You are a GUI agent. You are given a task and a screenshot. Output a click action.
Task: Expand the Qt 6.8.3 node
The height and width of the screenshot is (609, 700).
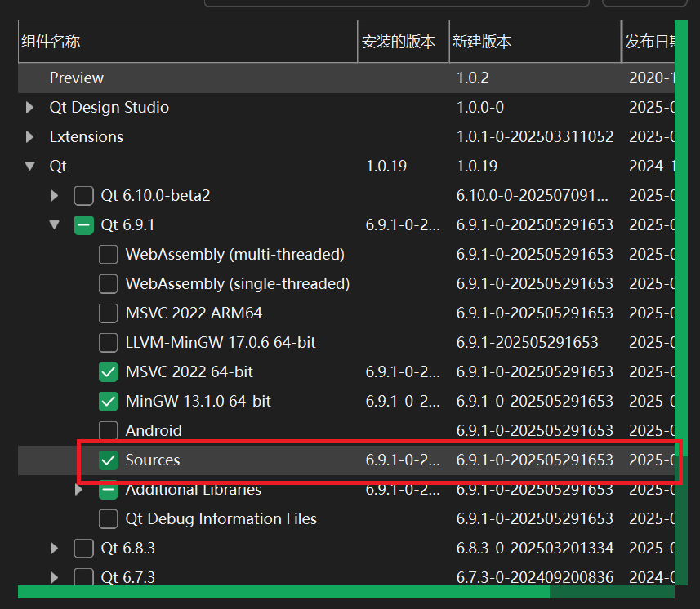(55, 549)
